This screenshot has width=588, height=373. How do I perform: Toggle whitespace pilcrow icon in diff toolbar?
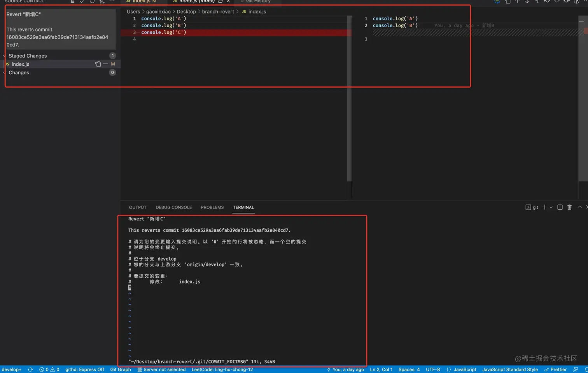pyautogui.click(x=537, y=2)
